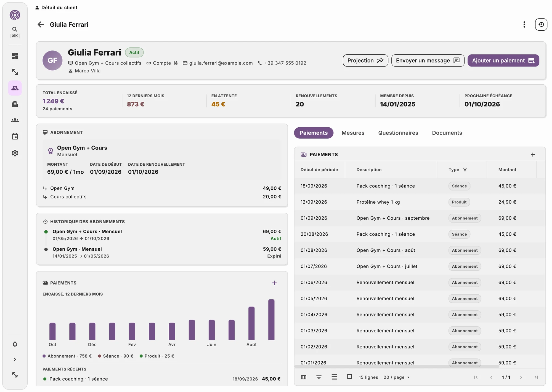Open the dashboard grid icon in sidebar
This screenshot has width=552, height=392.
tap(15, 56)
